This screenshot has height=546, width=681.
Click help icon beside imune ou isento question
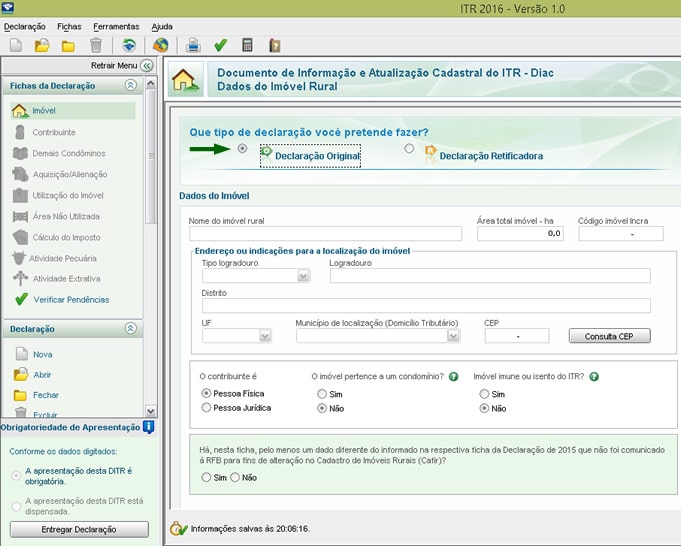tap(594, 377)
